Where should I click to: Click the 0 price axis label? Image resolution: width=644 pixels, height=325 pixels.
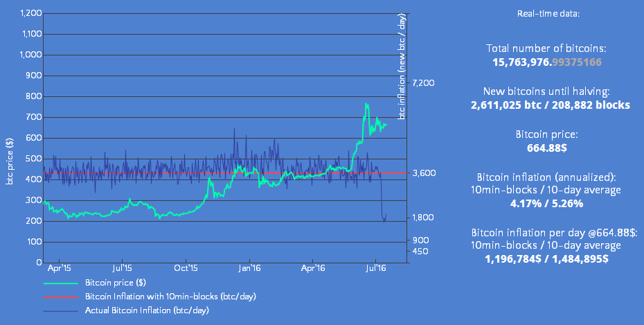(39, 263)
